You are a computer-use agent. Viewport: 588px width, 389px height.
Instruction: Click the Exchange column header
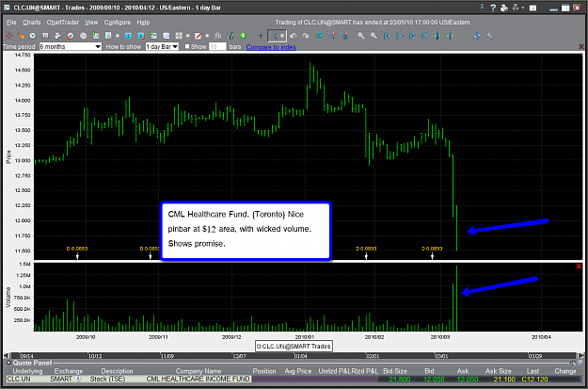tap(69, 371)
